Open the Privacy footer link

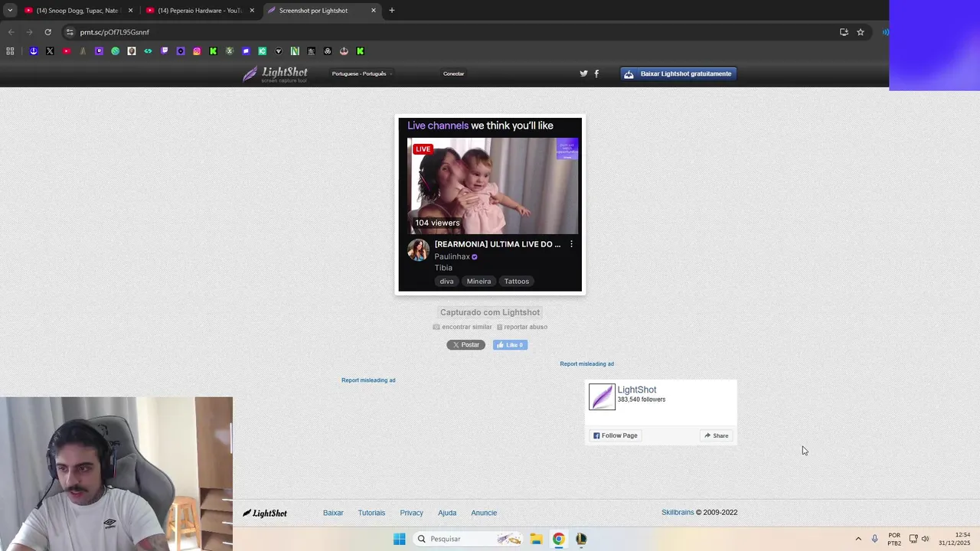[x=411, y=513]
